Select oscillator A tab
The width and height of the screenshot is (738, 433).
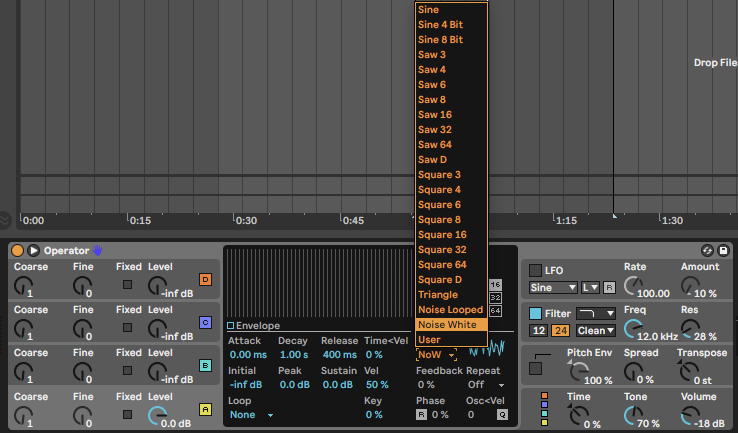click(205, 409)
